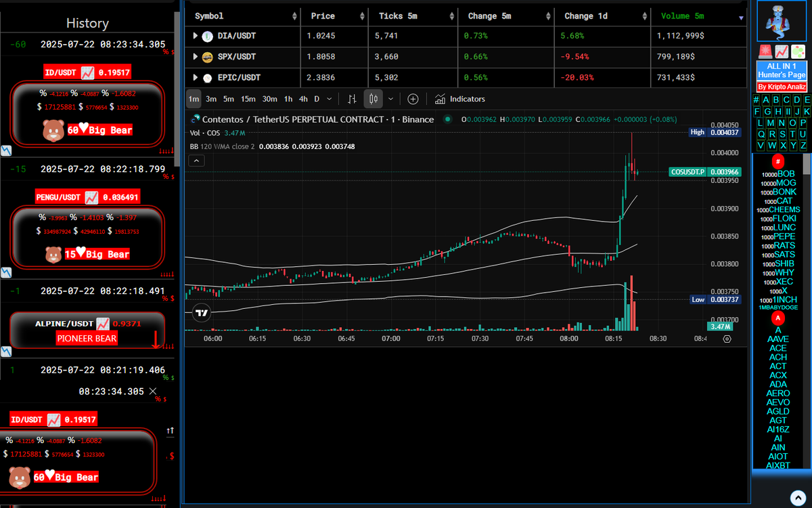Collapse the indicator legend chevron
The width and height of the screenshot is (812, 508).
[x=196, y=161]
